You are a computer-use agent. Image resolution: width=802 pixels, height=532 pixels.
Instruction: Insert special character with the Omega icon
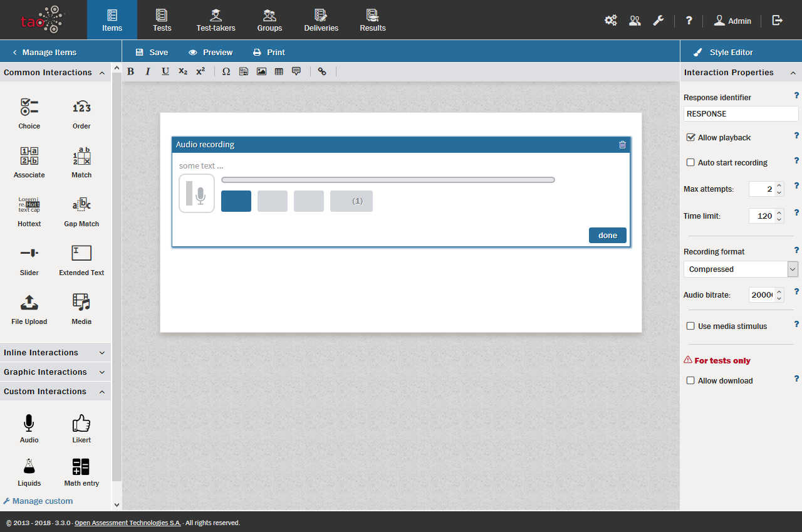tap(226, 71)
